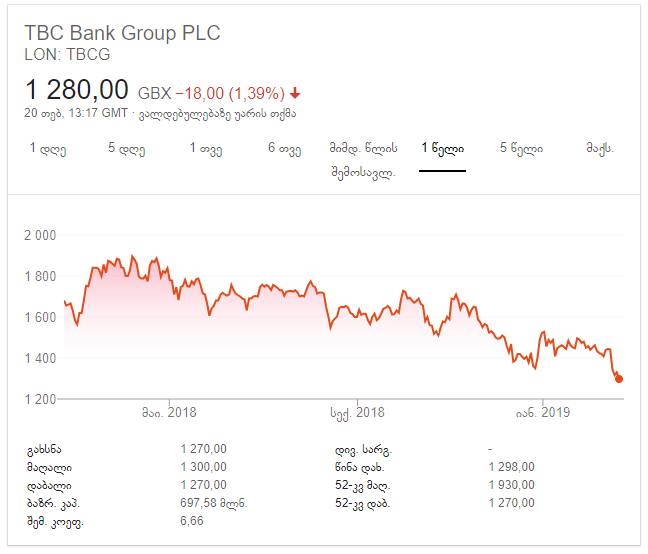
Task: Click the LON: TBCG ticker text
Action: point(67,55)
